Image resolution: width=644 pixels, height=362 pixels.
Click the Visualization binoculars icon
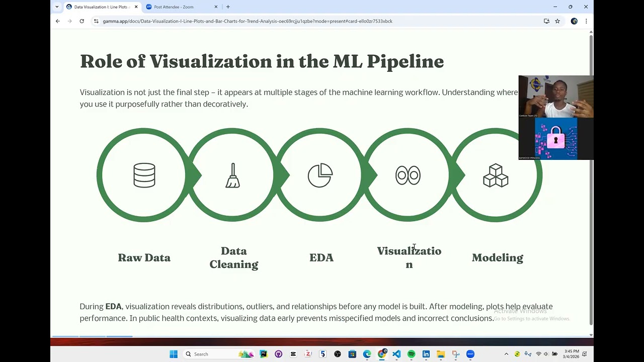[408, 175]
